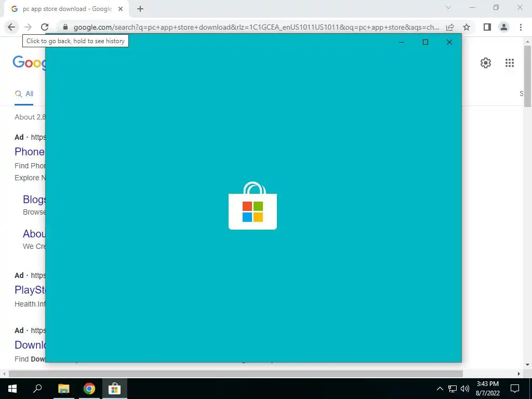
Task: Open the 'Phone' ad result link
Action: (x=30, y=152)
